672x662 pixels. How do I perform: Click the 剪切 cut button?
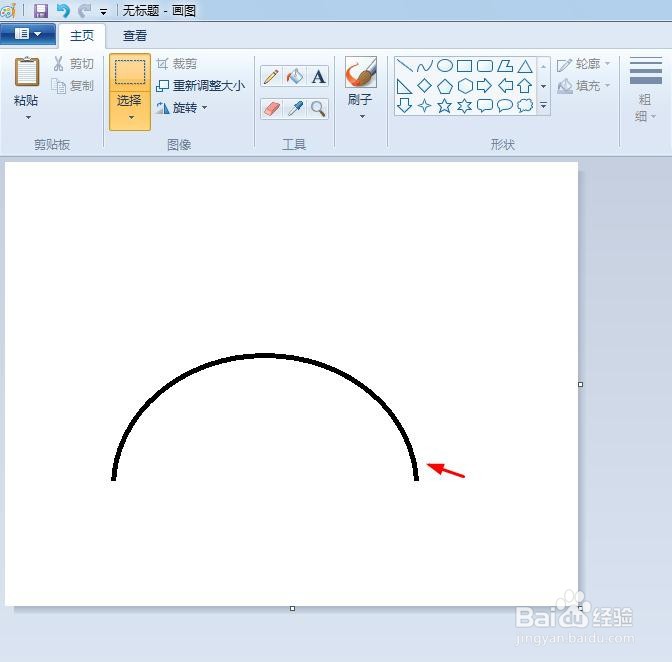(73, 64)
